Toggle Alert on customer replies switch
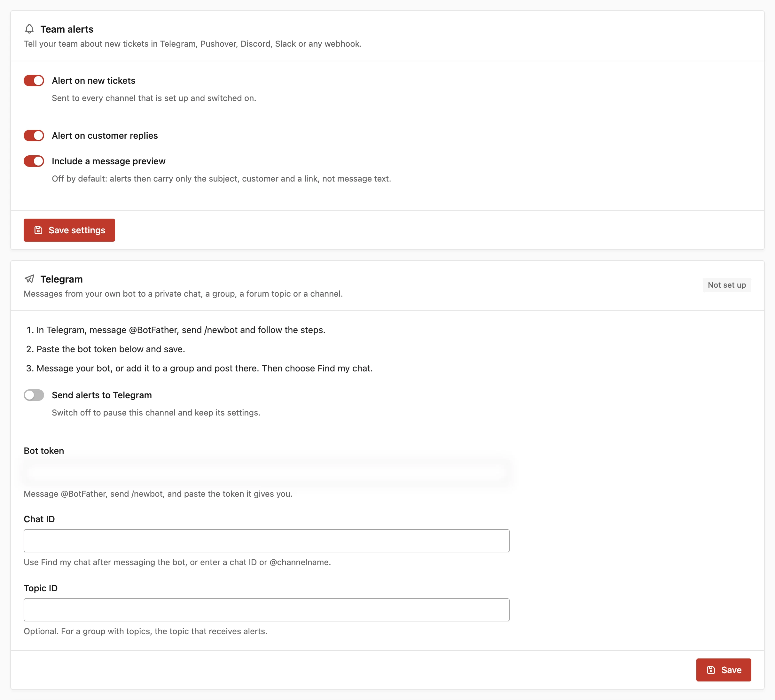Image resolution: width=775 pixels, height=700 pixels. [34, 136]
